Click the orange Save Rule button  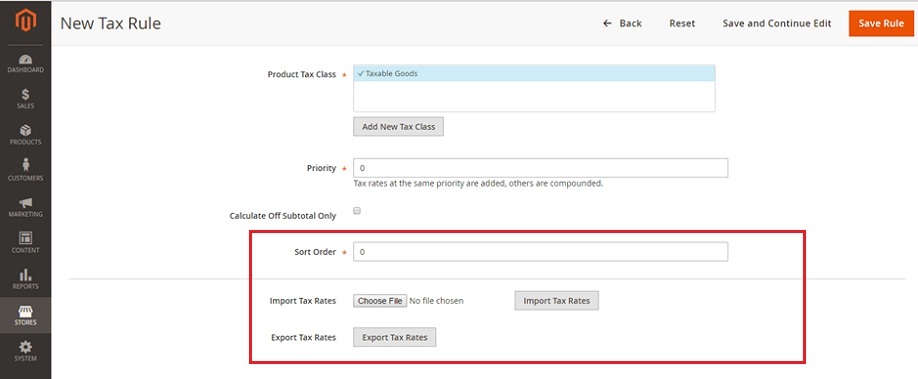pos(881,23)
